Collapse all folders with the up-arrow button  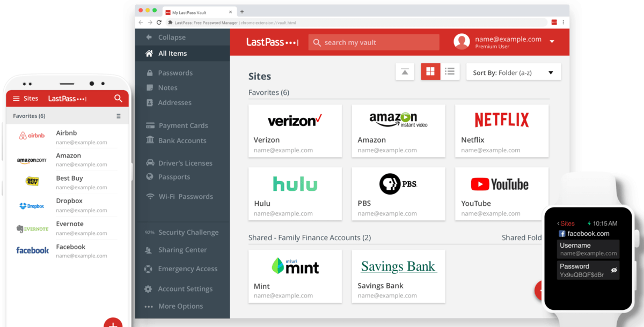pos(405,72)
